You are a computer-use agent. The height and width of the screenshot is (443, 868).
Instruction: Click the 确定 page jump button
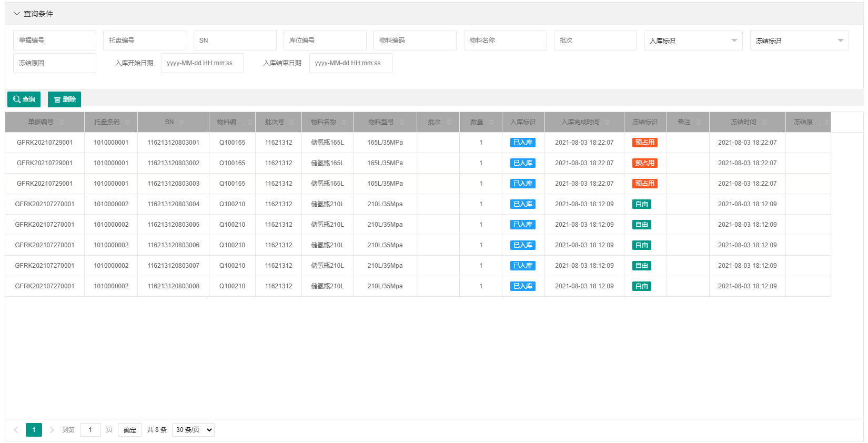tap(130, 430)
